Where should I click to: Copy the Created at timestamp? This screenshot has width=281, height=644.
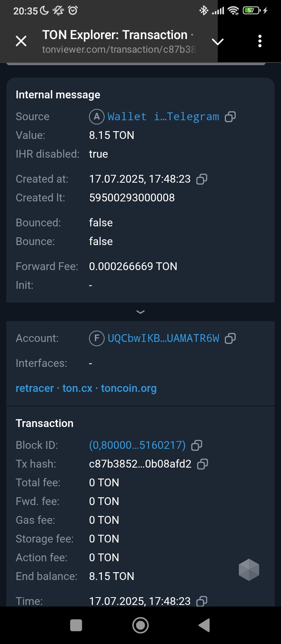(x=202, y=179)
